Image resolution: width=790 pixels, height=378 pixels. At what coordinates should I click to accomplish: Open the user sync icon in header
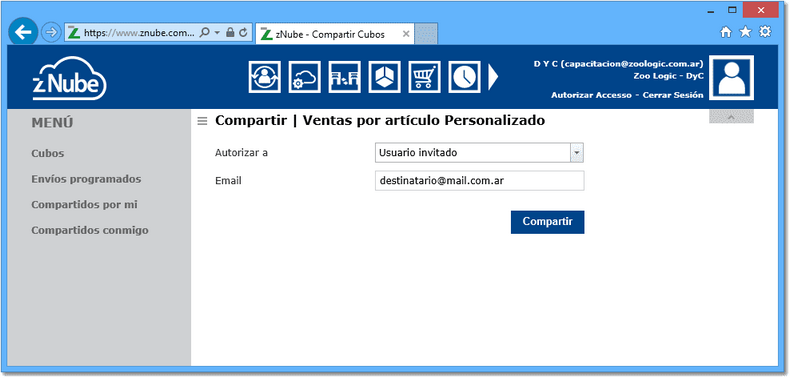pos(265,77)
